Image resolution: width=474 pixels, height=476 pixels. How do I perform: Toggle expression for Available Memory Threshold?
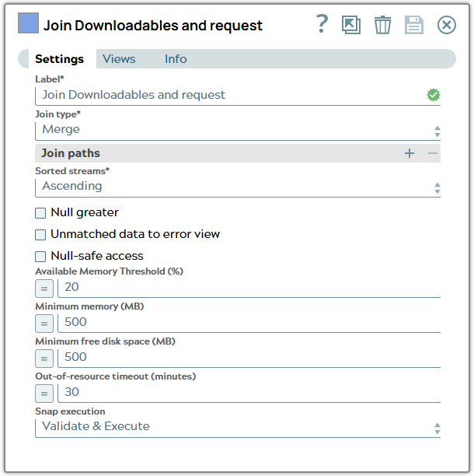44,289
